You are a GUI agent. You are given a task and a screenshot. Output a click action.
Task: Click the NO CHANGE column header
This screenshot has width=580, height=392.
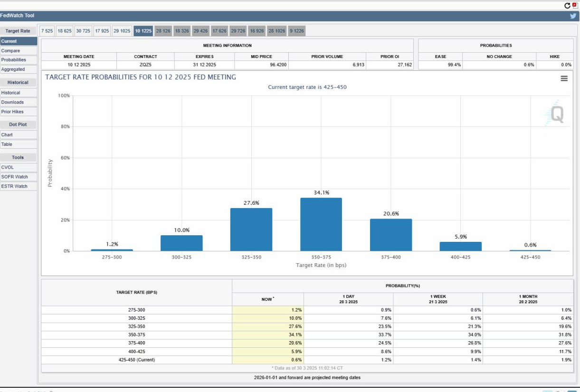499,57
